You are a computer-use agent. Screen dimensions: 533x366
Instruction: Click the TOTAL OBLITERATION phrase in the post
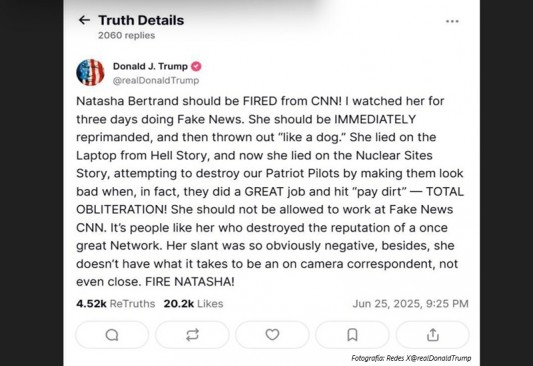pyautogui.click(x=270, y=201)
